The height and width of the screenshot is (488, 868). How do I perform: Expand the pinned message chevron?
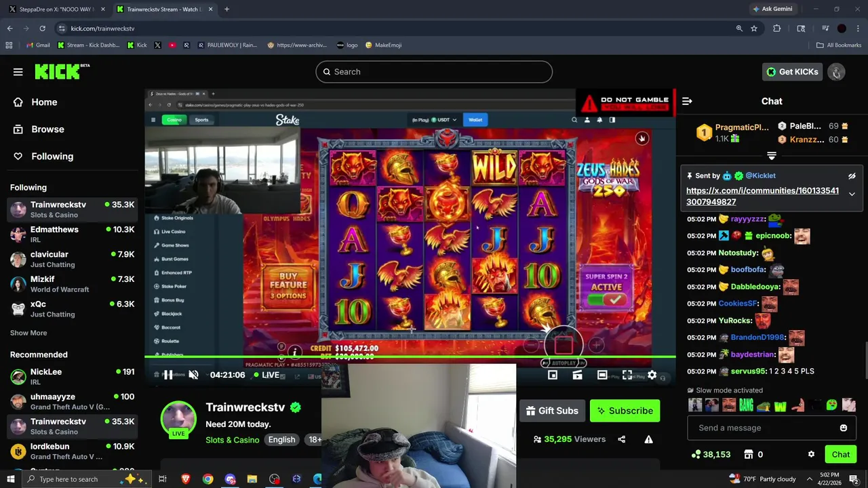point(852,194)
